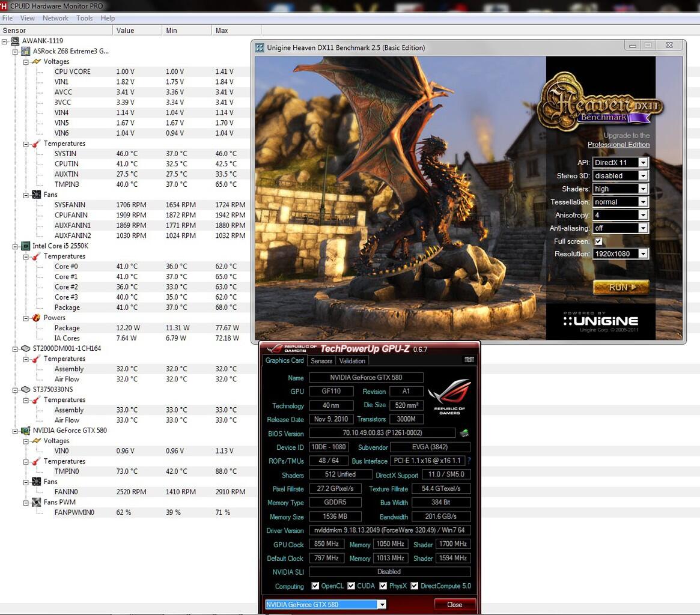This screenshot has width=700, height=615.
Task: Click the GPU-Z BIOS save chip icon
Action: coord(464,433)
